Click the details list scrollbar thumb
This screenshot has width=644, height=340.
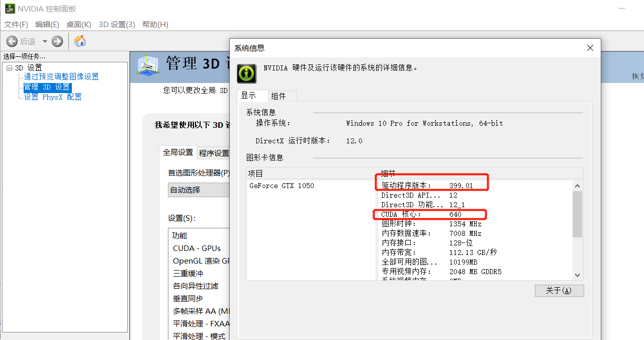click(577, 214)
